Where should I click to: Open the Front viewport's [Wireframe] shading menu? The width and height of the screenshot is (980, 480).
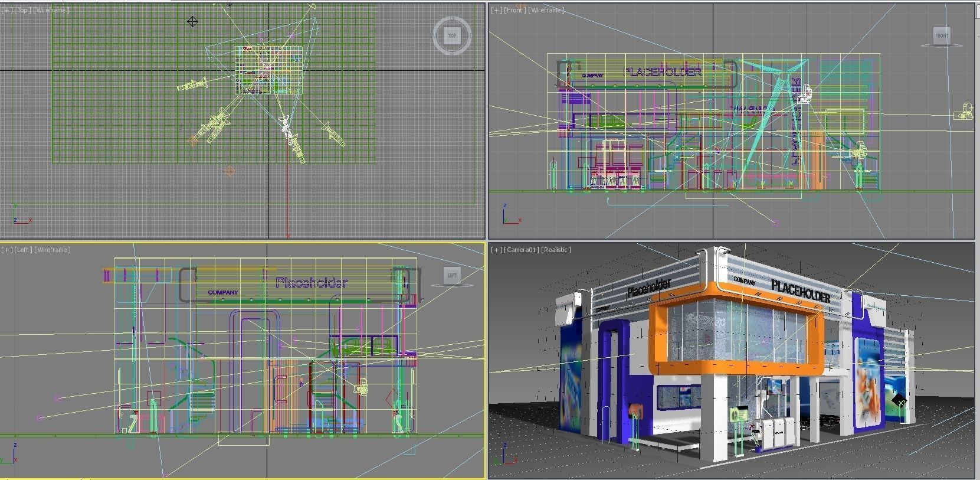tap(546, 10)
